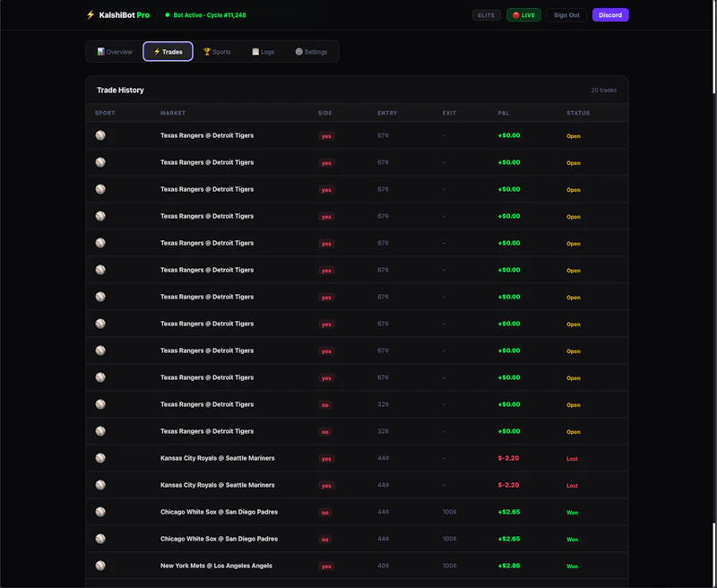Click the green bot active status dot
The width and height of the screenshot is (717, 588).
[168, 15]
